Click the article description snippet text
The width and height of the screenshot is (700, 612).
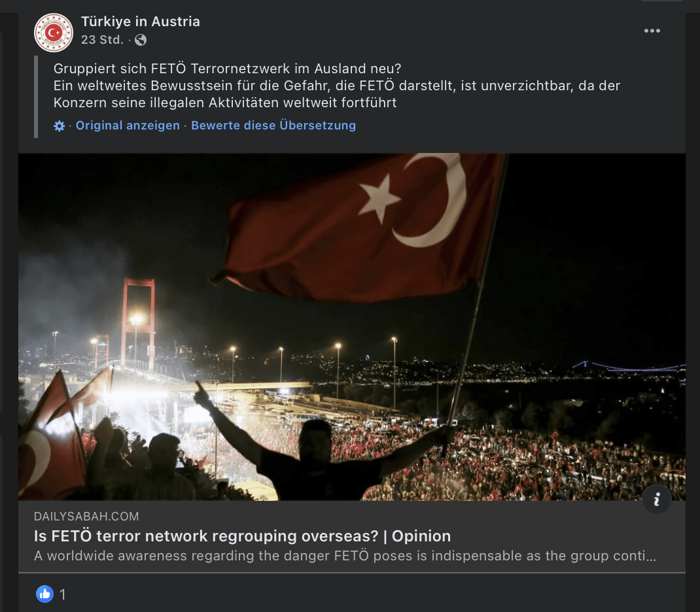345,556
